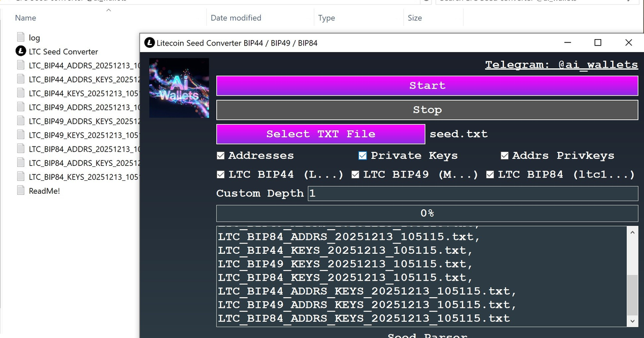The image size is (644, 338).
Task: Sort Explorer files by the Name column
Action: coord(25,18)
